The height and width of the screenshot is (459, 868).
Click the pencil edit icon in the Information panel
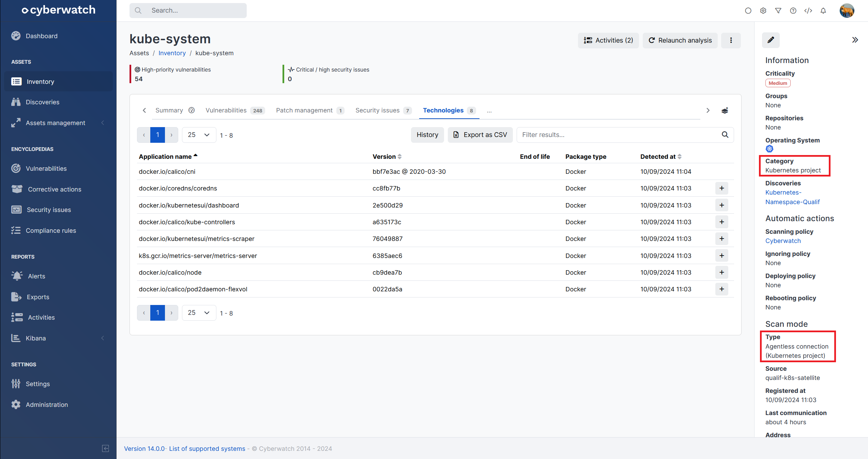[771, 40]
